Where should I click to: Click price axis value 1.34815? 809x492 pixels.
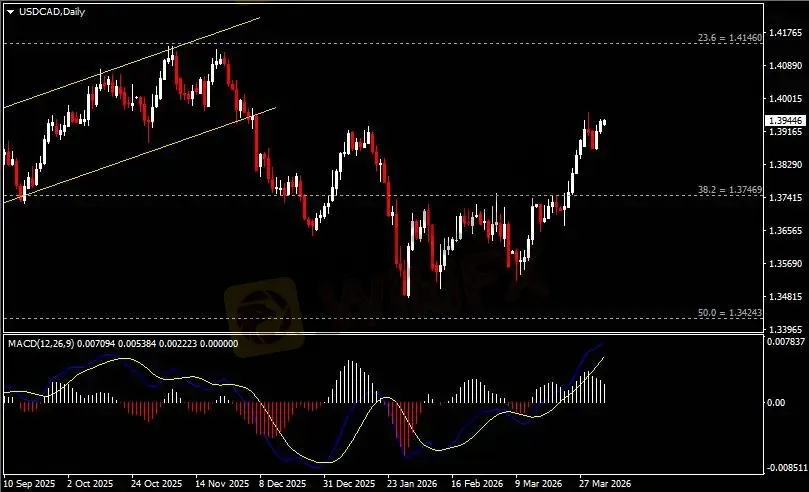(x=785, y=297)
